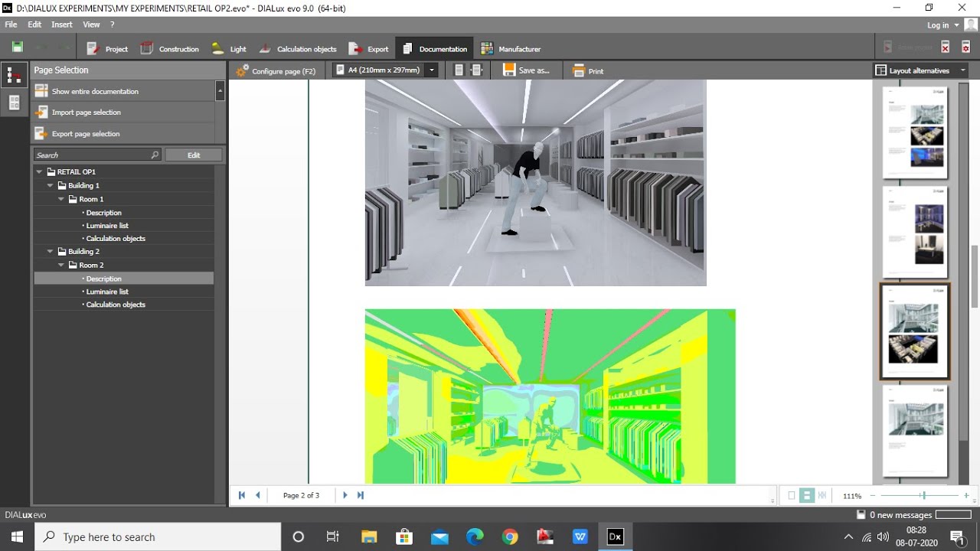Collapse the Building 2 tree node

click(x=51, y=251)
